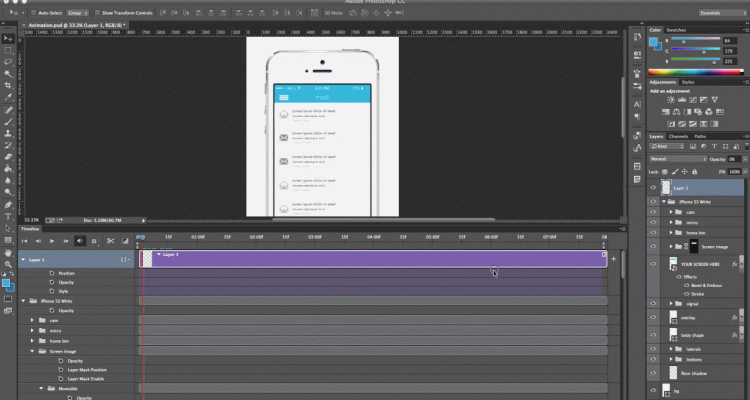This screenshot has height=400, width=750.
Task: Add Curves adjustment icon
Action: pos(693,100)
